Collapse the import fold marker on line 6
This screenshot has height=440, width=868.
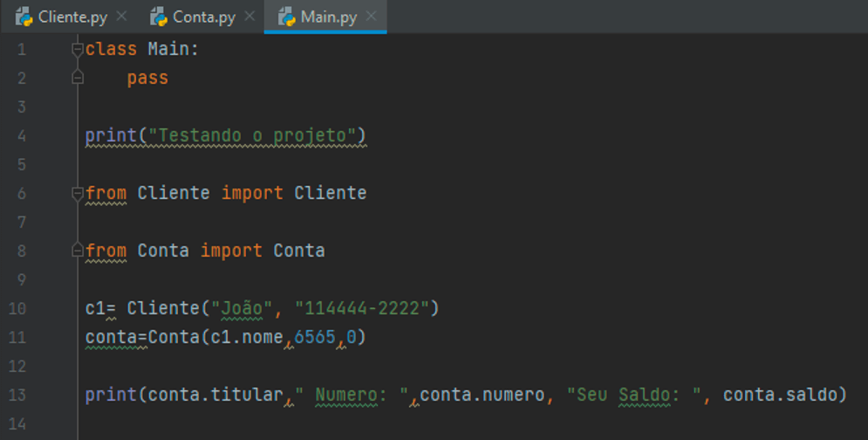pyautogui.click(x=78, y=194)
